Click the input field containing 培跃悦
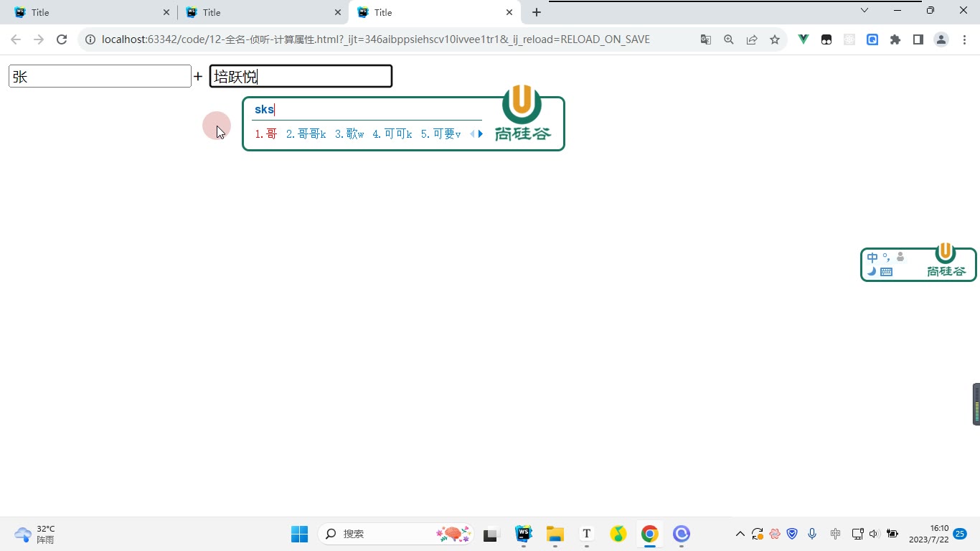Screen dimensions: 980x551 [301, 77]
